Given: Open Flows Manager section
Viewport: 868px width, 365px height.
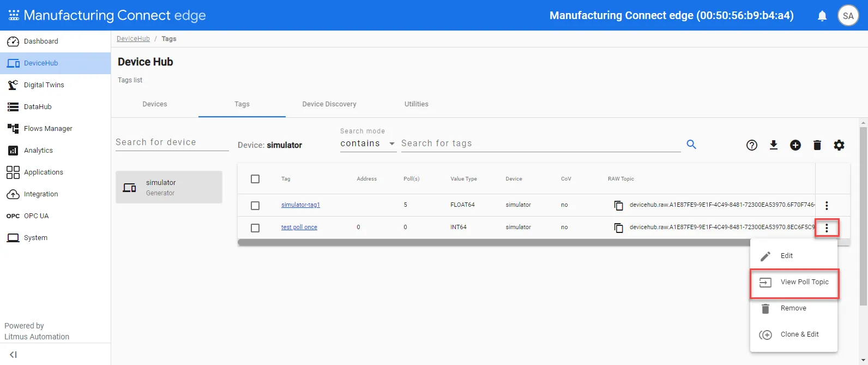Looking at the screenshot, I should tap(55, 129).
